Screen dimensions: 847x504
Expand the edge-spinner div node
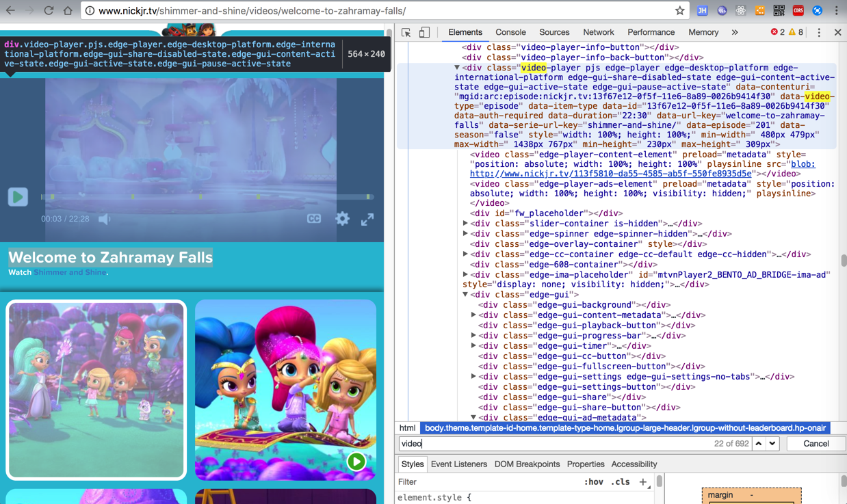click(465, 234)
